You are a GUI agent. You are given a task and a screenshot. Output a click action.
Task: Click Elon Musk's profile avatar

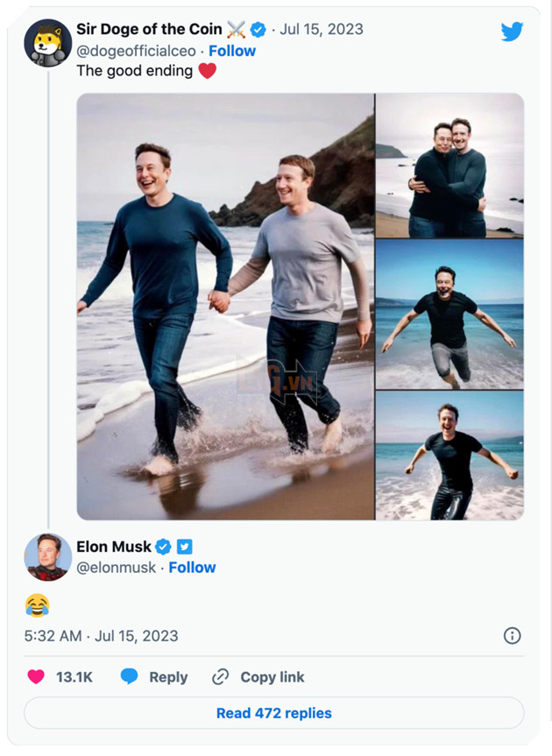pyautogui.click(x=48, y=557)
